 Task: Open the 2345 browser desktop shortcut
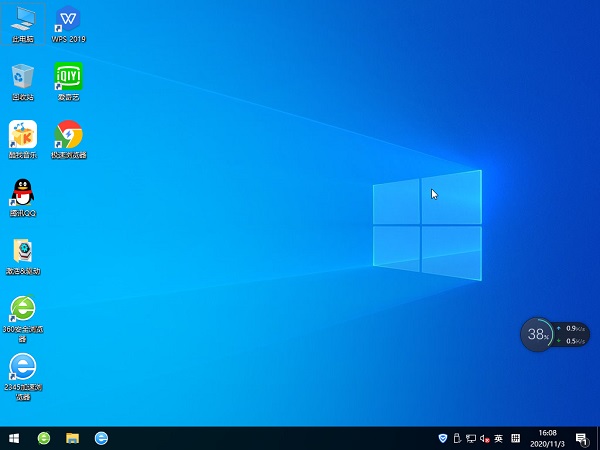[22, 367]
